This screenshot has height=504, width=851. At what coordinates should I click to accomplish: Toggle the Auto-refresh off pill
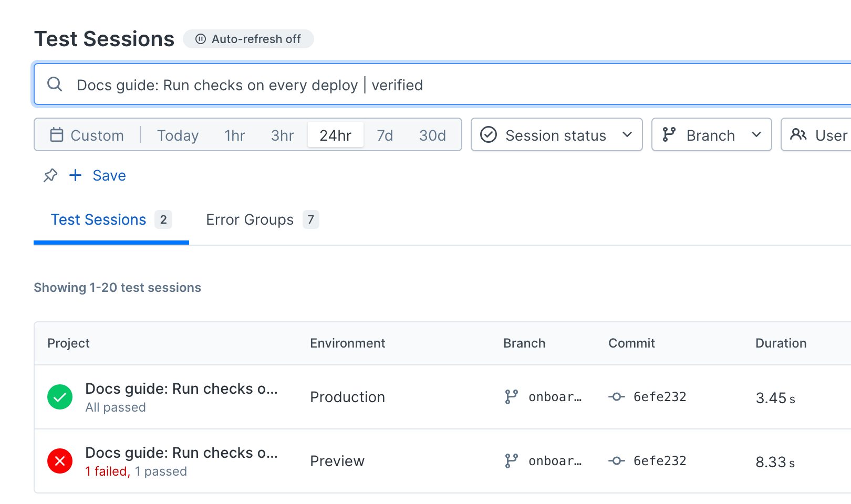[x=248, y=39]
